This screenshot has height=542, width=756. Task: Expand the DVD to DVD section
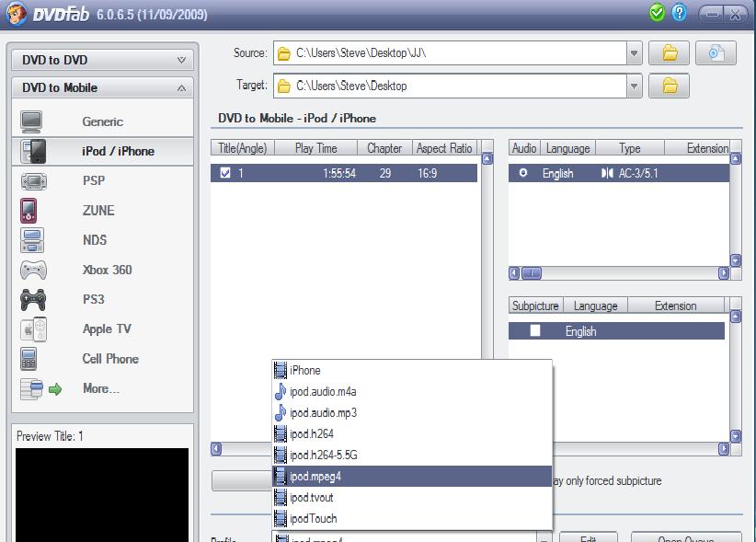click(x=102, y=60)
